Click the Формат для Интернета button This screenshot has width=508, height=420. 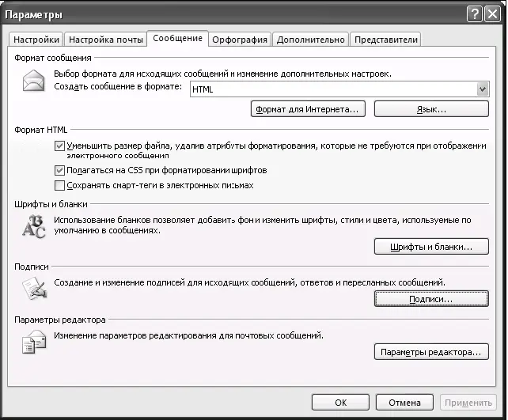(308, 109)
